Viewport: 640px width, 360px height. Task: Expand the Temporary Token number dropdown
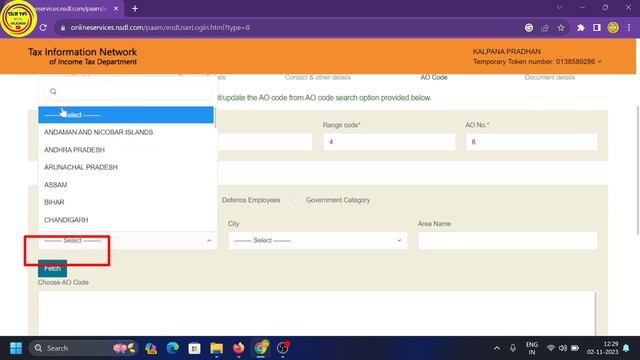(599, 62)
